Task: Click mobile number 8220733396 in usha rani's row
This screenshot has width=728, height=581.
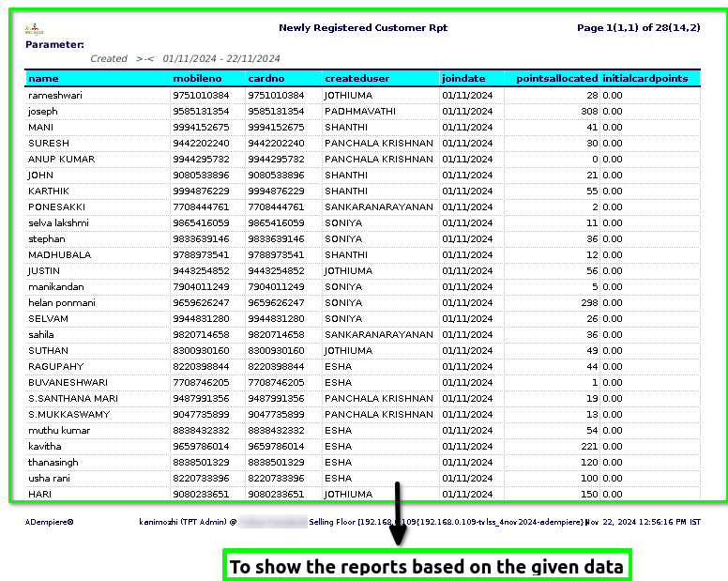Action: coord(201,478)
